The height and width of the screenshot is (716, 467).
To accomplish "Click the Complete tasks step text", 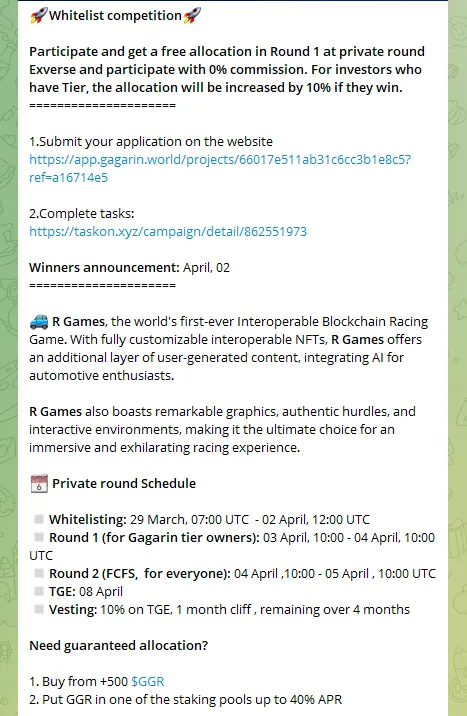I will click(x=82, y=214).
